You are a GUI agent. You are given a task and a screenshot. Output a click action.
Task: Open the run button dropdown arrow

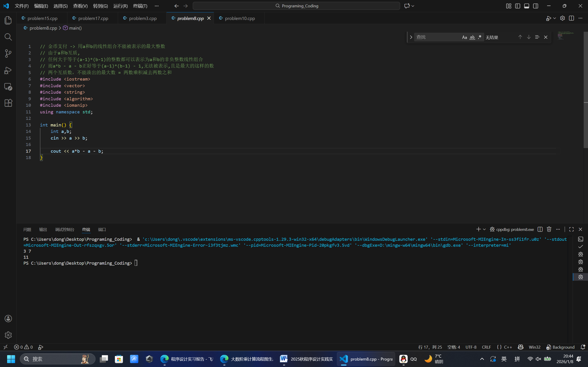(x=554, y=18)
